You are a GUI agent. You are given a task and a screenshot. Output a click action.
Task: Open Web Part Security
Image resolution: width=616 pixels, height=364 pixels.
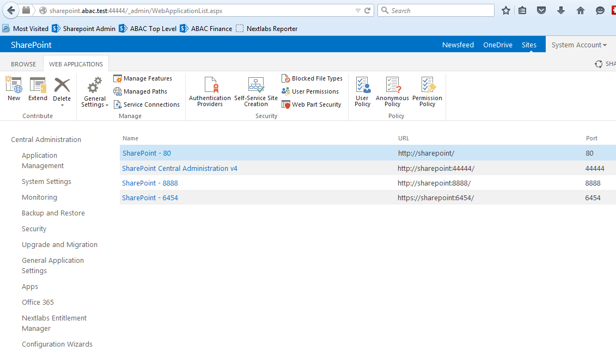click(x=311, y=104)
